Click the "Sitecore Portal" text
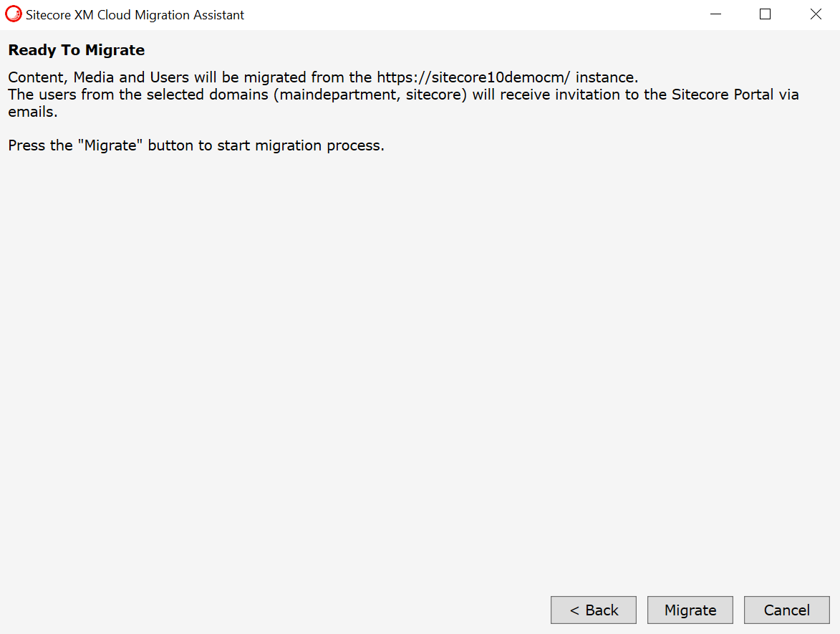Screen dimensions: 840x634 point(723,95)
